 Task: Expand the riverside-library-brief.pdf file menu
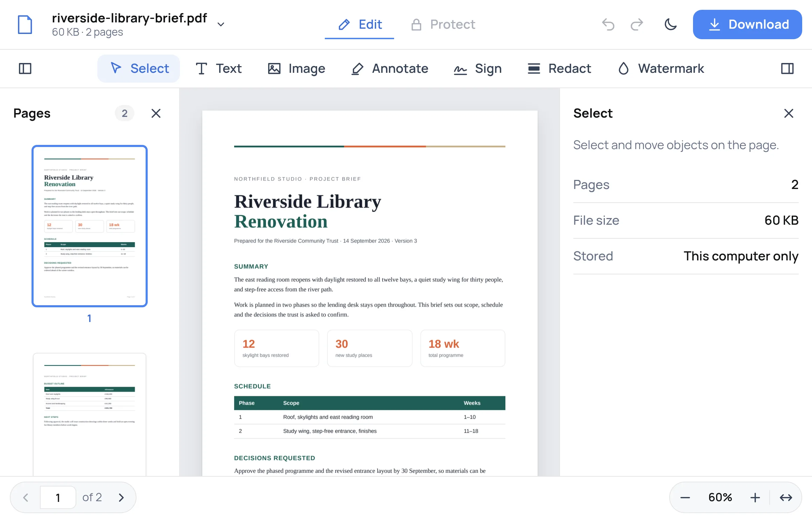pos(220,24)
